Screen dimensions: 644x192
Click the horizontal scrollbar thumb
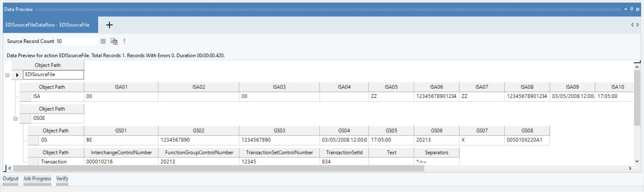(x=219, y=168)
